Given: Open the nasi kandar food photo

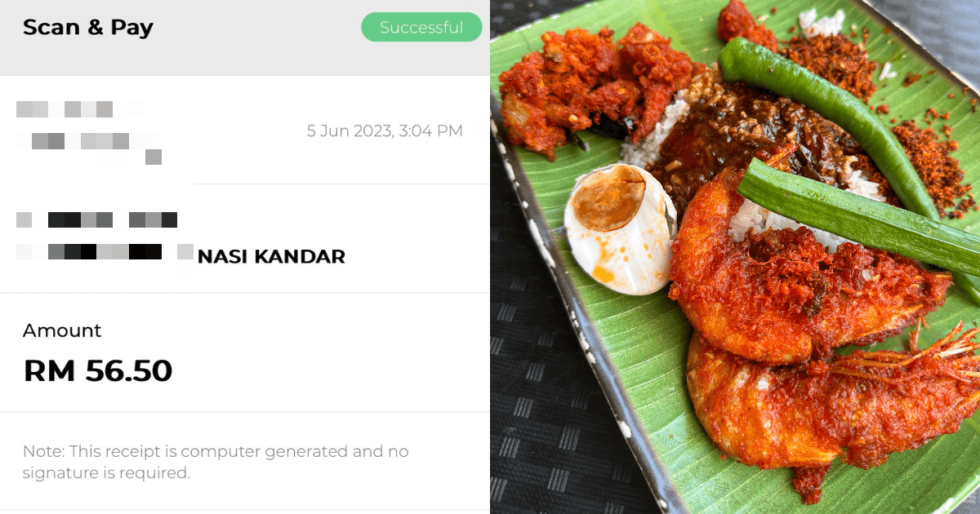Looking at the screenshot, I should [735, 257].
